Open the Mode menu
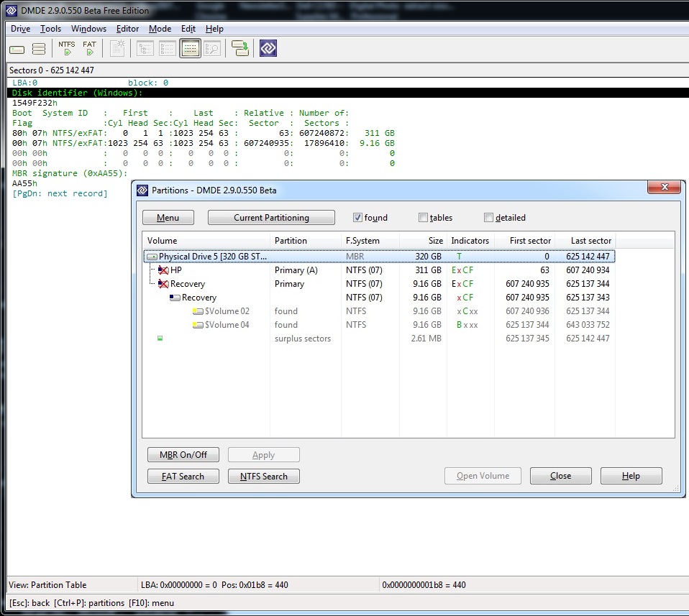This screenshot has width=689, height=616. [x=160, y=29]
